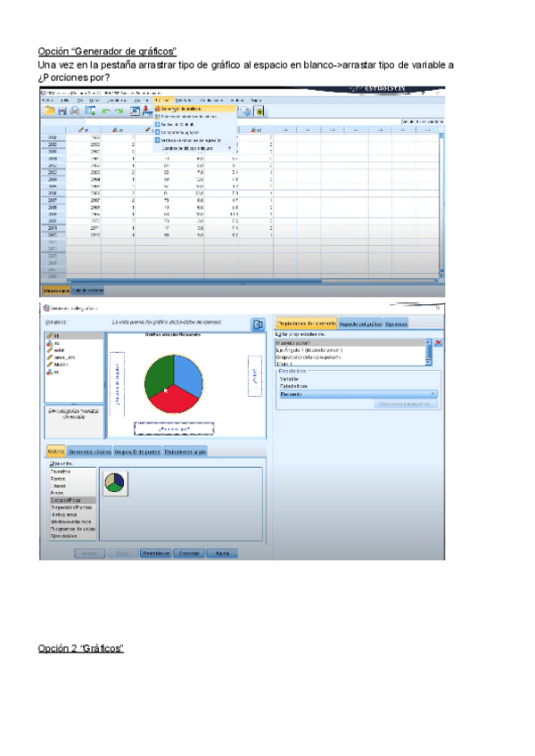Select Ejes dobles in gallery list

point(73,536)
